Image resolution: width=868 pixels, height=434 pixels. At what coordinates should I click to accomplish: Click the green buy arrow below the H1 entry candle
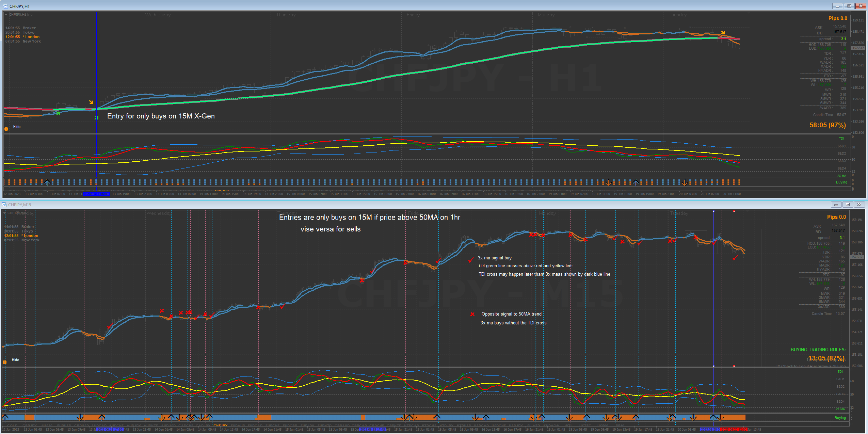96,118
